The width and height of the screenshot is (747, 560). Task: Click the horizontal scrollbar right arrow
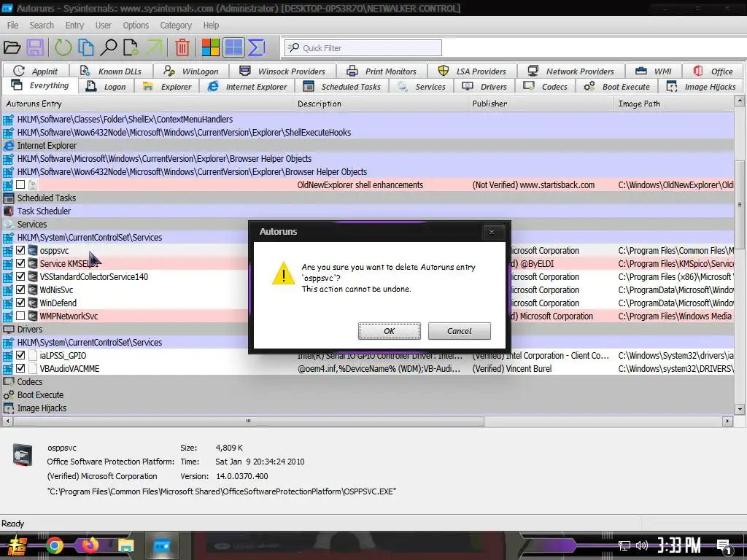click(727, 421)
